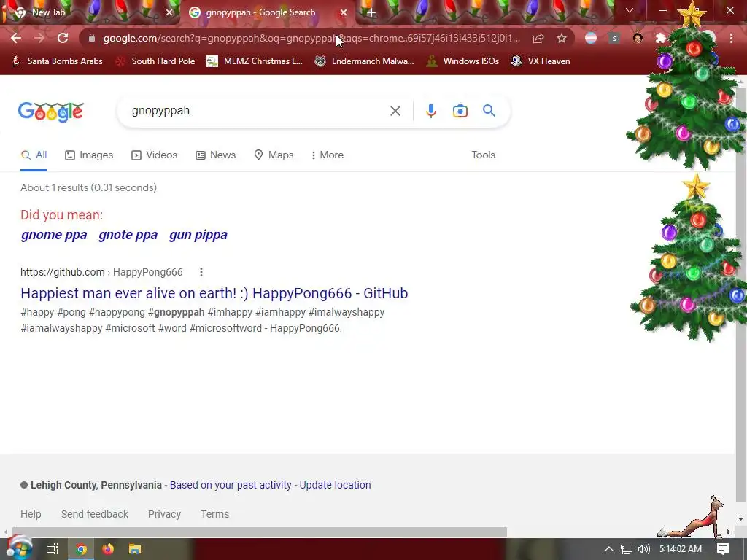Select the All results tab
Image resolution: width=747 pixels, height=560 pixels.
pos(34,155)
